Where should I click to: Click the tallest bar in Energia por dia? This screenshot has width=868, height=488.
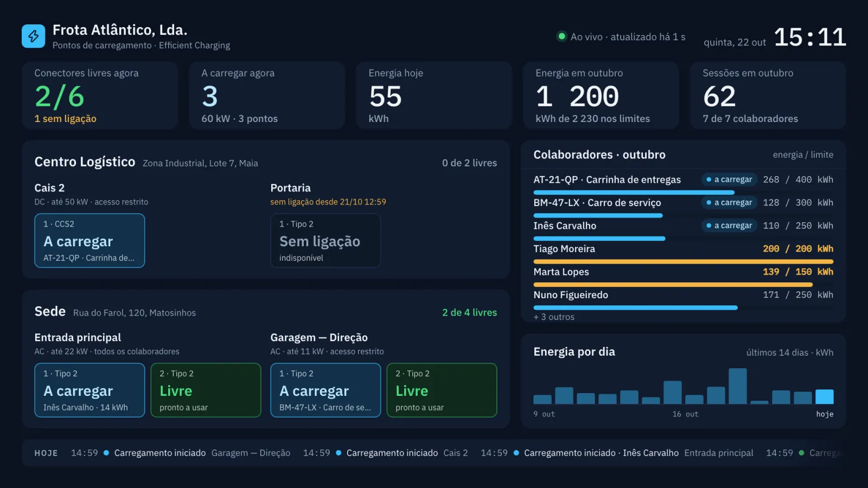(738, 386)
